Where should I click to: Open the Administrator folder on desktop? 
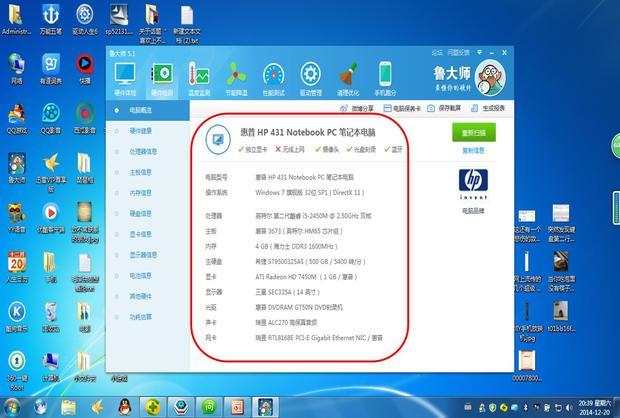coord(16,19)
